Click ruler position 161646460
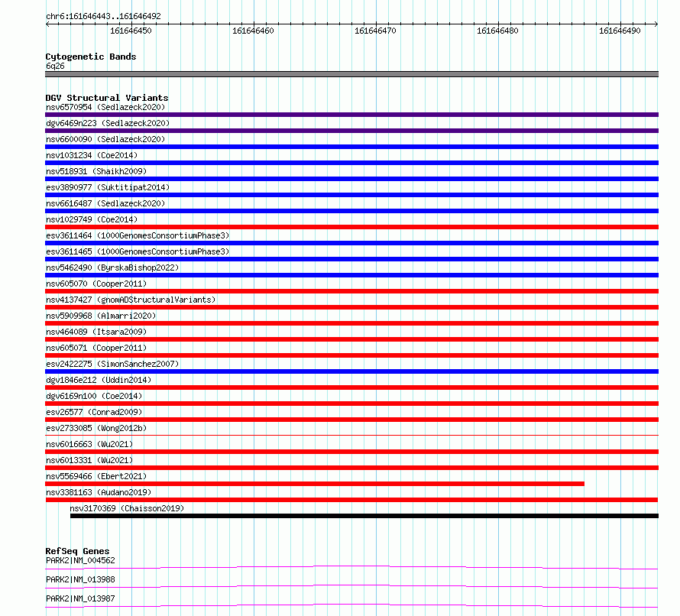 coord(253,31)
